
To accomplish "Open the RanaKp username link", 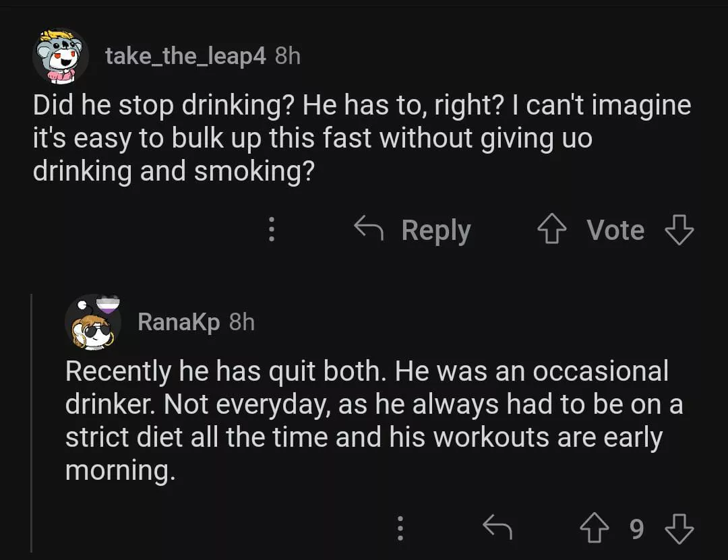I will (179, 322).
